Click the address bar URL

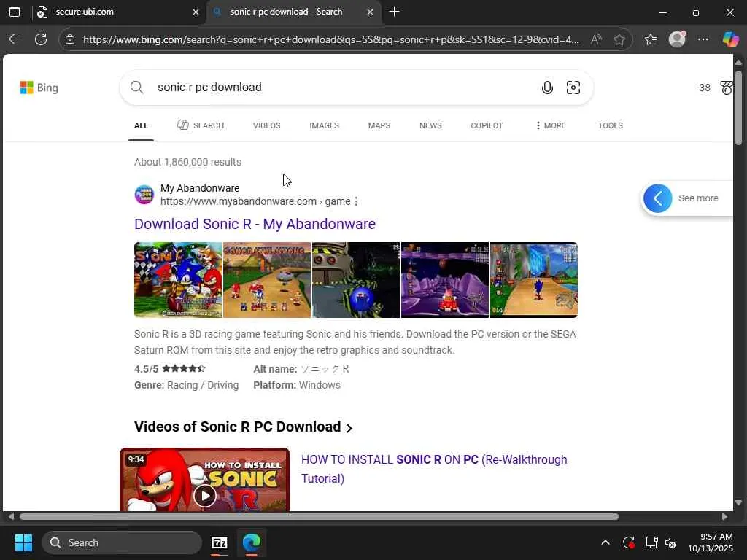click(330, 39)
